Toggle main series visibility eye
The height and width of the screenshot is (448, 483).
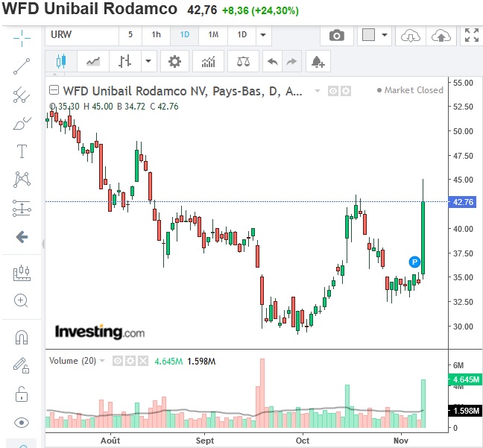point(333,91)
